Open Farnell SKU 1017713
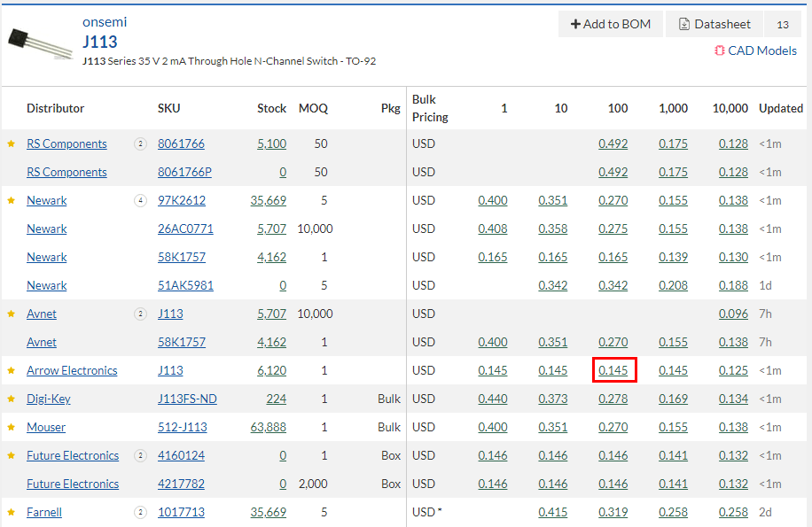The width and height of the screenshot is (812, 527). (x=181, y=512)
